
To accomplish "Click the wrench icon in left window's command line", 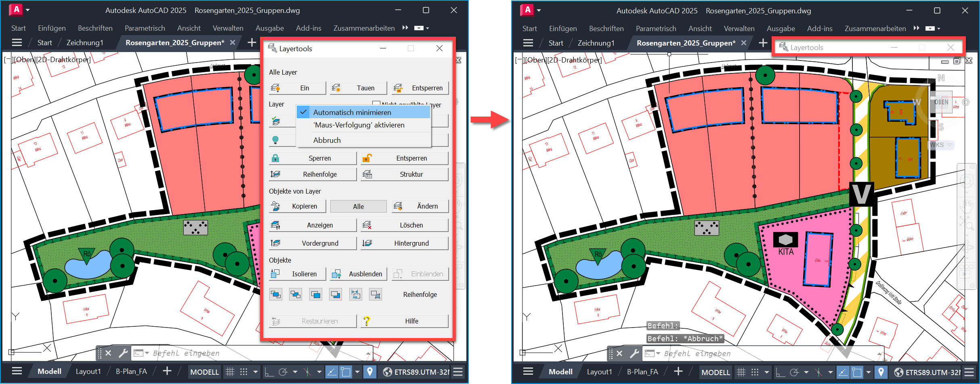I will (x=123, y=353).
